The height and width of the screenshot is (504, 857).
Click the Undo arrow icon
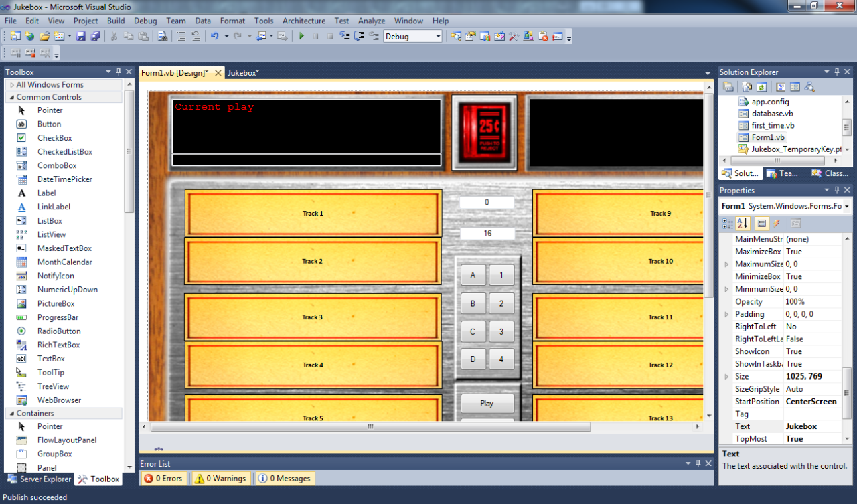click(215, 36)
